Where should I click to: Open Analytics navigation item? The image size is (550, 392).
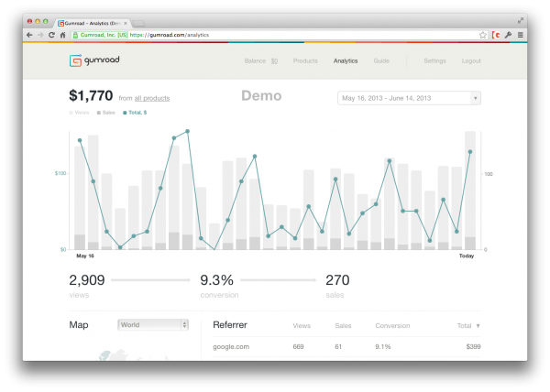[x=346, y=61]
